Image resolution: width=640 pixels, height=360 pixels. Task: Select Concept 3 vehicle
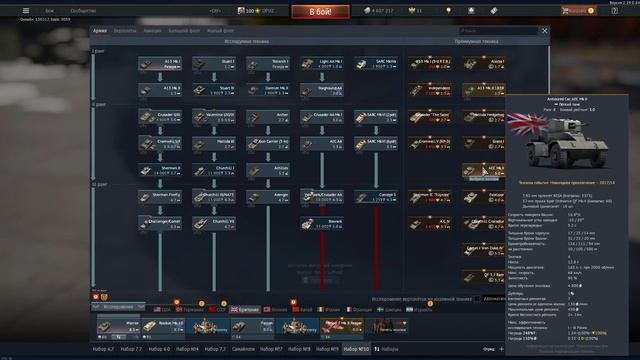coord(376,197)
